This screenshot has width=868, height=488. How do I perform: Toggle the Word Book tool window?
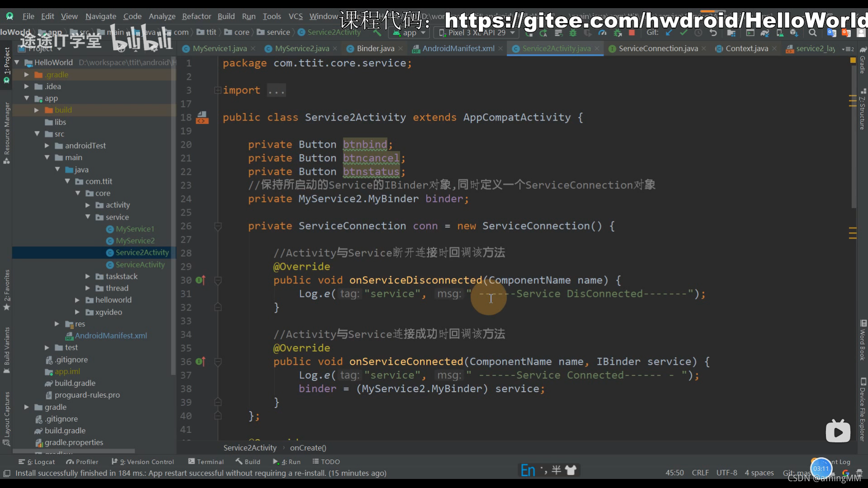coord(862,340)
